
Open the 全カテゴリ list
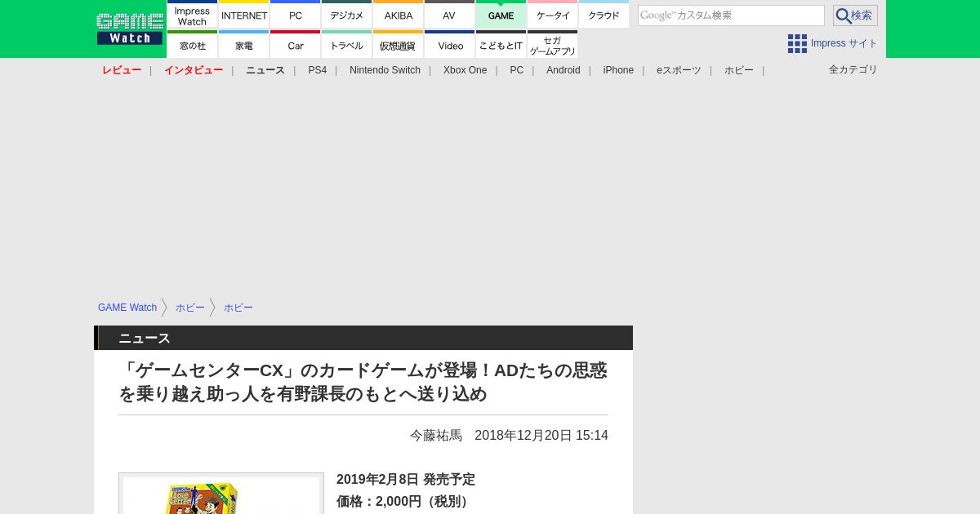click(853, 69)
